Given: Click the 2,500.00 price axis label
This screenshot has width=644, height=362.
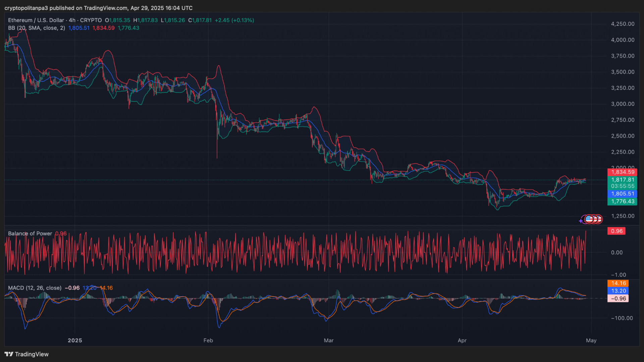Looking at the screenshot, I should tap(623, 136).
